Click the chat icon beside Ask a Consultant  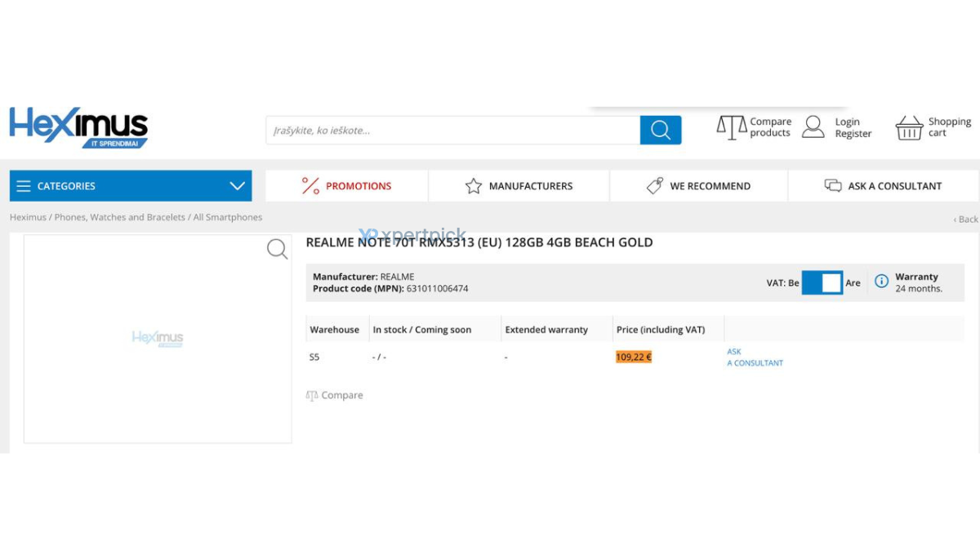click(x=833, y=186)
